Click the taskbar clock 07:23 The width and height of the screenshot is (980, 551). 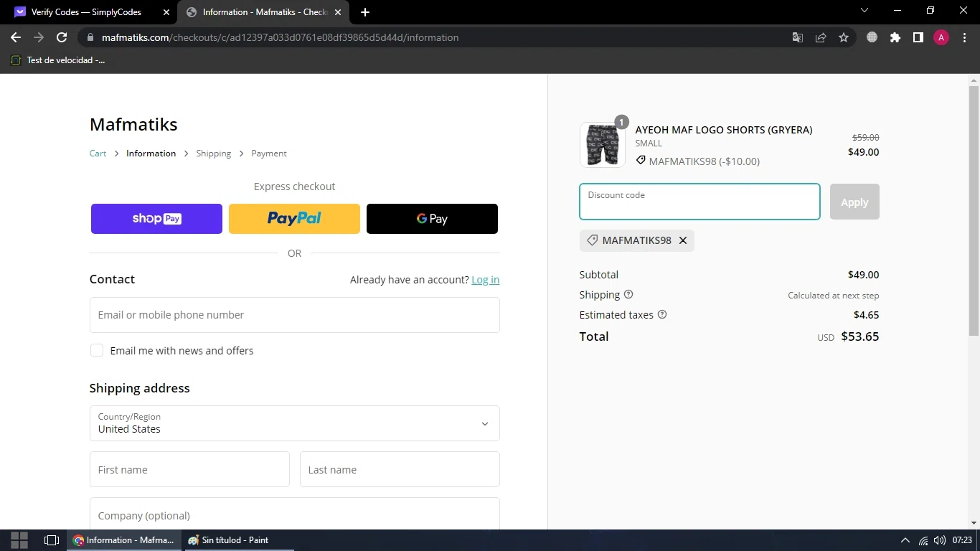coord(962,540)
